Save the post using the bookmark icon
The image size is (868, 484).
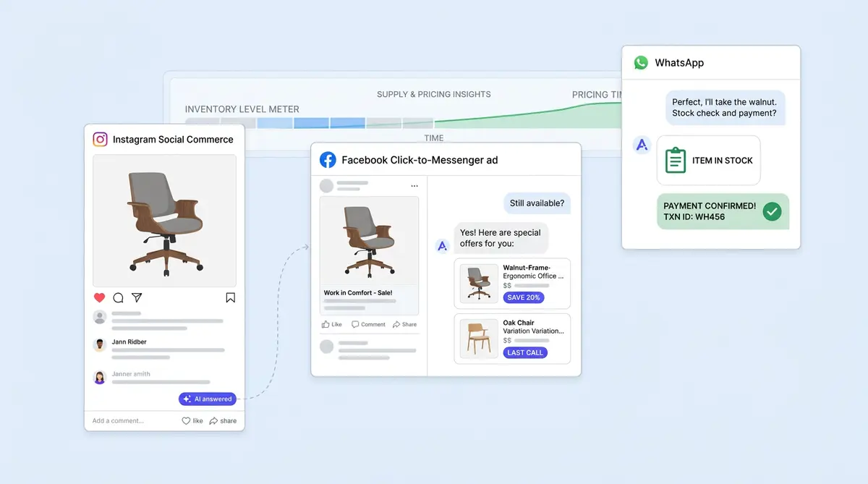click(230, 297)
